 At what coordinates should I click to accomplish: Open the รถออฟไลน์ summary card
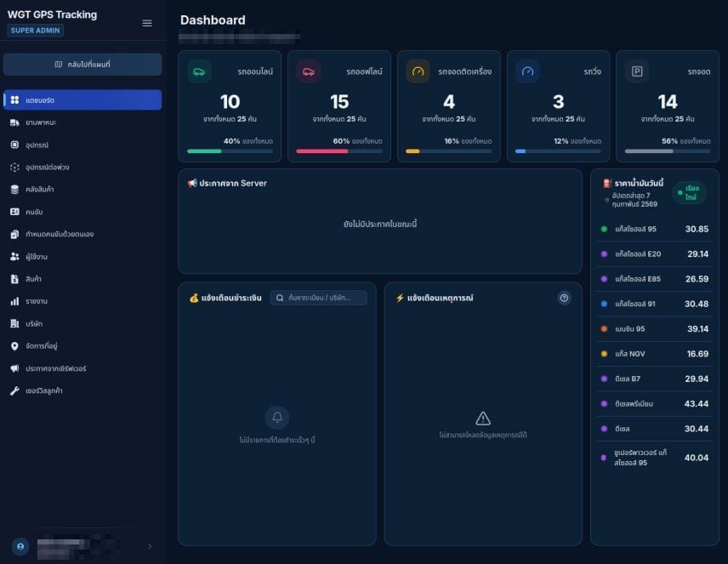[339, 106]
